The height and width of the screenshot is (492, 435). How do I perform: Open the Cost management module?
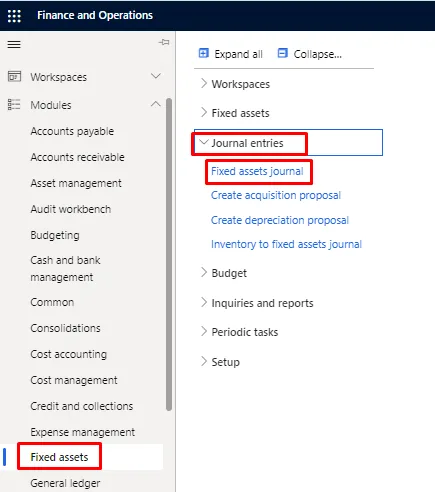coord(74,380)
